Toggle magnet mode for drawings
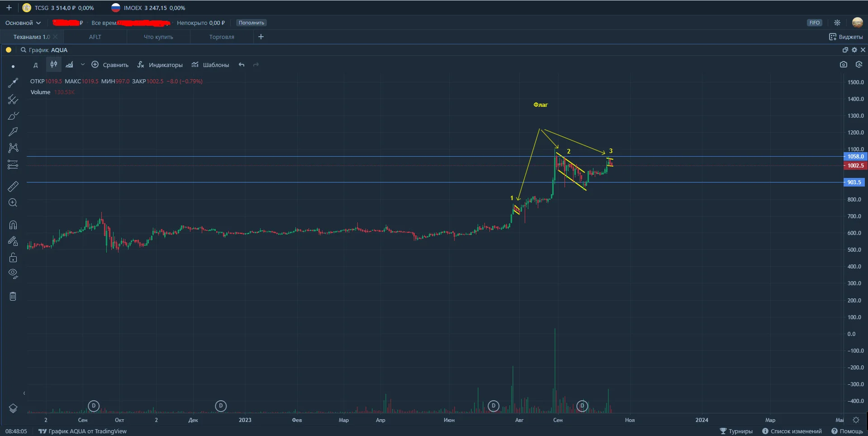Viewport: 868px width, 436px height. tap(13, 225)
